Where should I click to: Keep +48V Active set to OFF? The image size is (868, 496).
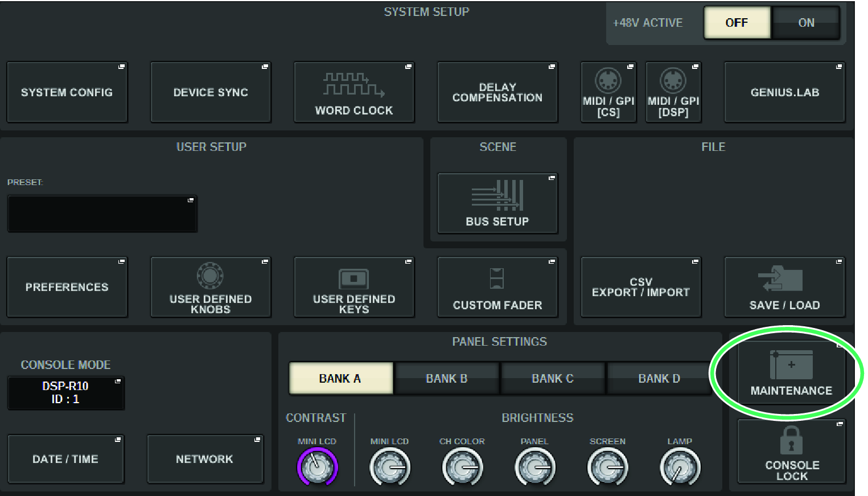tap(737, 23)
